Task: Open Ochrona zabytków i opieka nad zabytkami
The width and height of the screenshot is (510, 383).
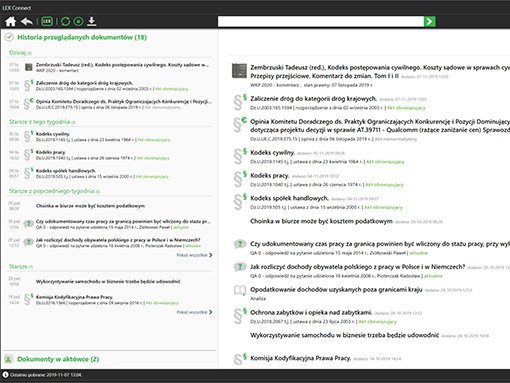Action: [x=311, y=312]
